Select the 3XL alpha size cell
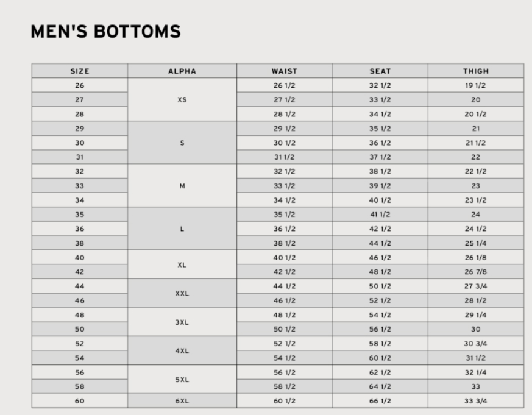The image size is (532, 415). (182, 322)
